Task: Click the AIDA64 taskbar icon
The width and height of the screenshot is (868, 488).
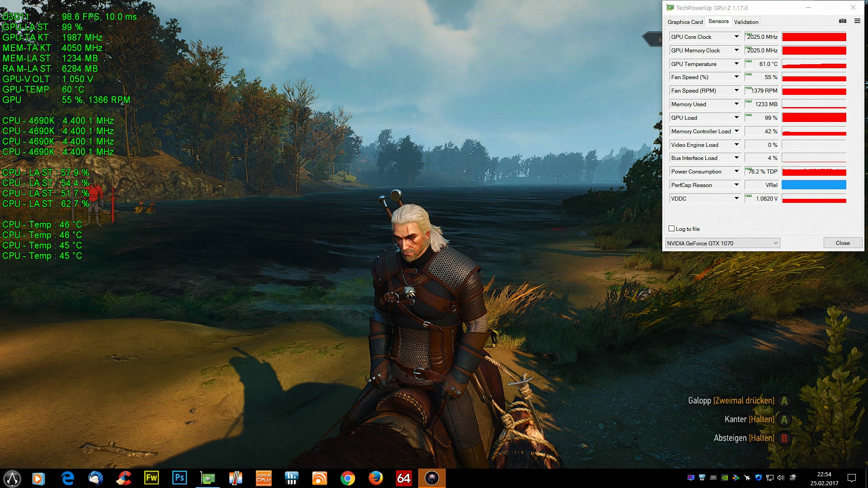Action: point(404,478)
